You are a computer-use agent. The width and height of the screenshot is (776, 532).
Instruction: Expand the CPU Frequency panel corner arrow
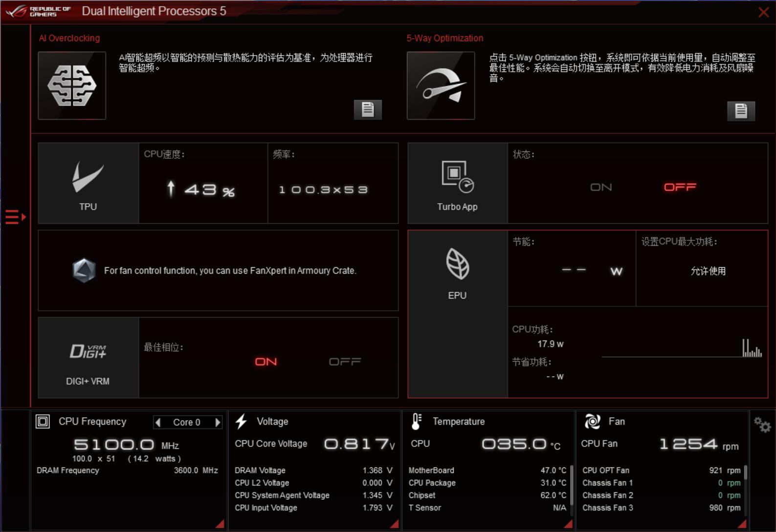click(x=220, y=524)
